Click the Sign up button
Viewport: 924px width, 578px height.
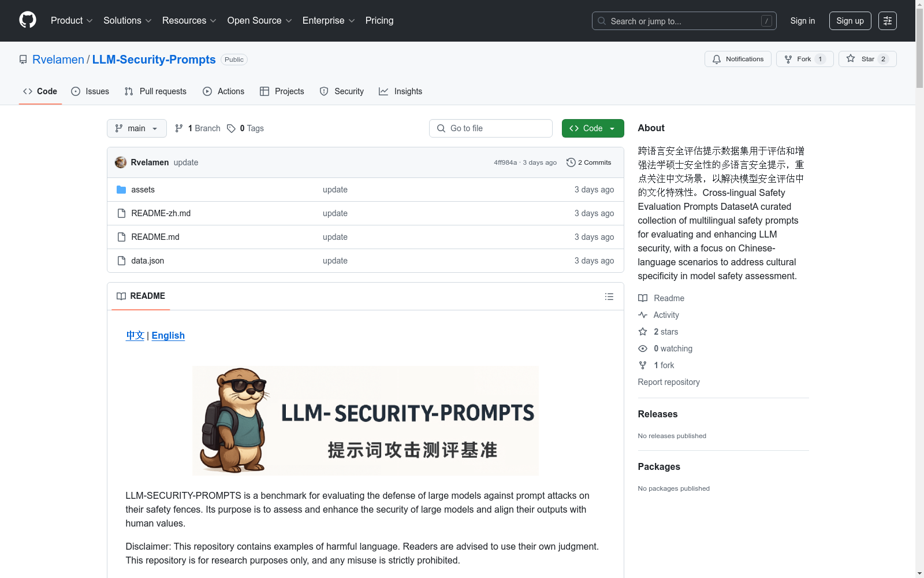point(850,21)
